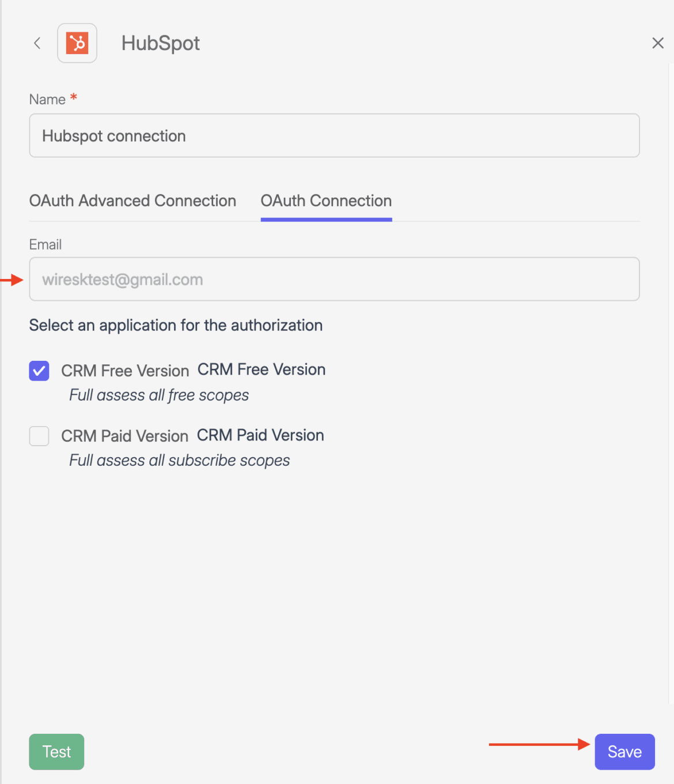This screenshot has height=784, width=674.
Task: Click the HubSpot panel title text
Action: click(x=160, y=43)
